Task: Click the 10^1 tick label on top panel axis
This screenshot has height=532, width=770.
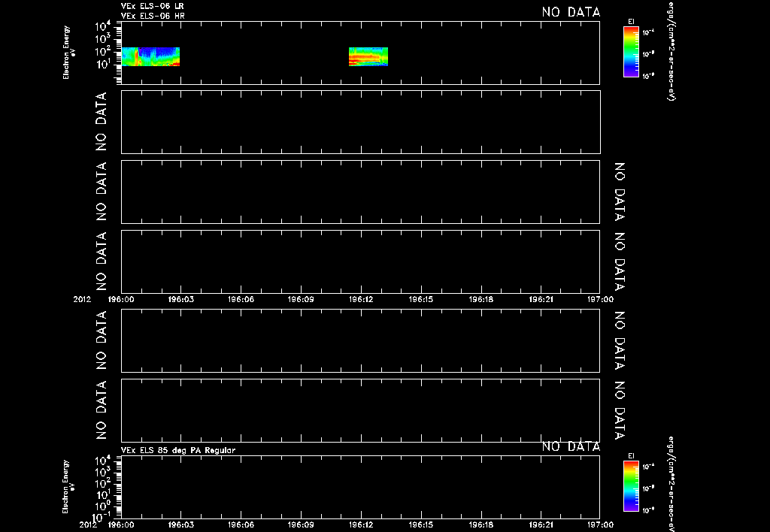Action: tap(102, 65)
